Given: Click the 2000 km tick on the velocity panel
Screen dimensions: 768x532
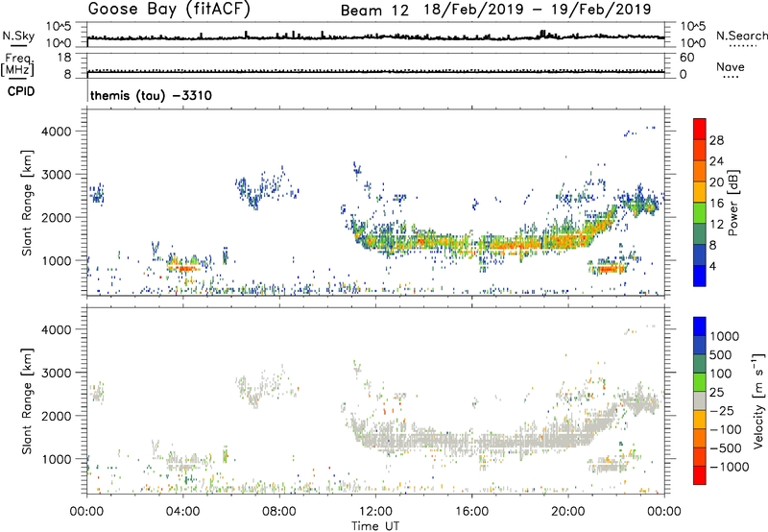Looking at the screenshot, I should [x=57, y=416].
